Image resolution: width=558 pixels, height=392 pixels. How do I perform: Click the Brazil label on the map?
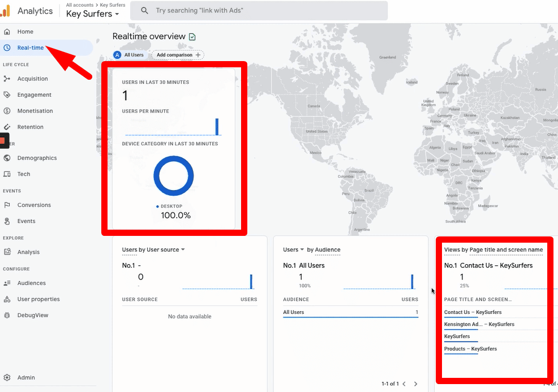pyautogui.click(x=368, y=191)
